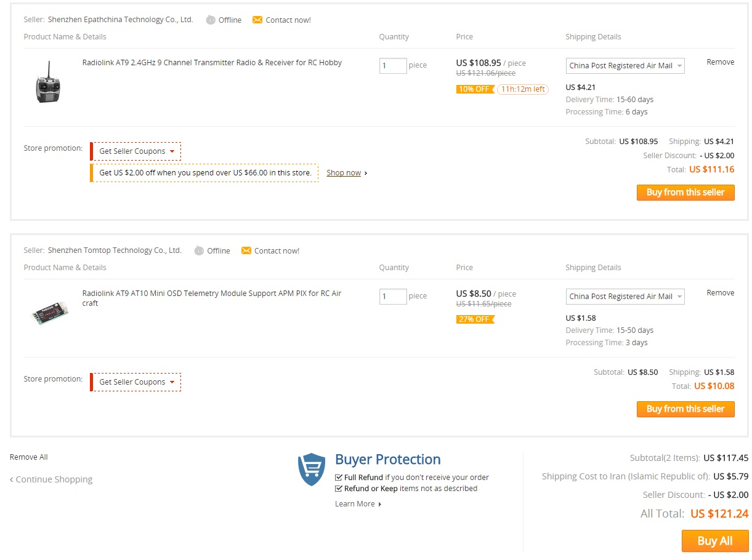Open shipping method dropdown for AT9 transmitter
This screenshot has width=752, height=560.
[x=625, y=66]
